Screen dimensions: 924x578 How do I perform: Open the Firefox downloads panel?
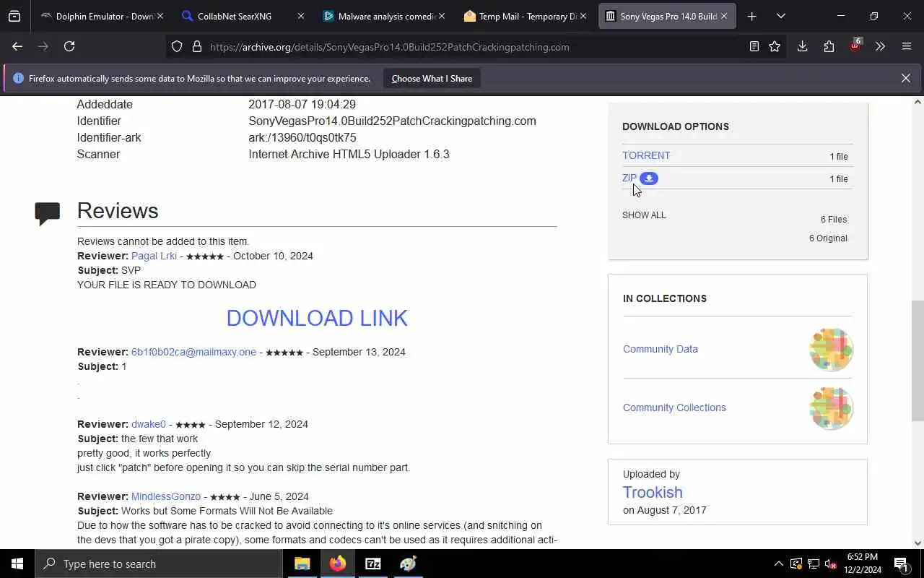point(802,46)
